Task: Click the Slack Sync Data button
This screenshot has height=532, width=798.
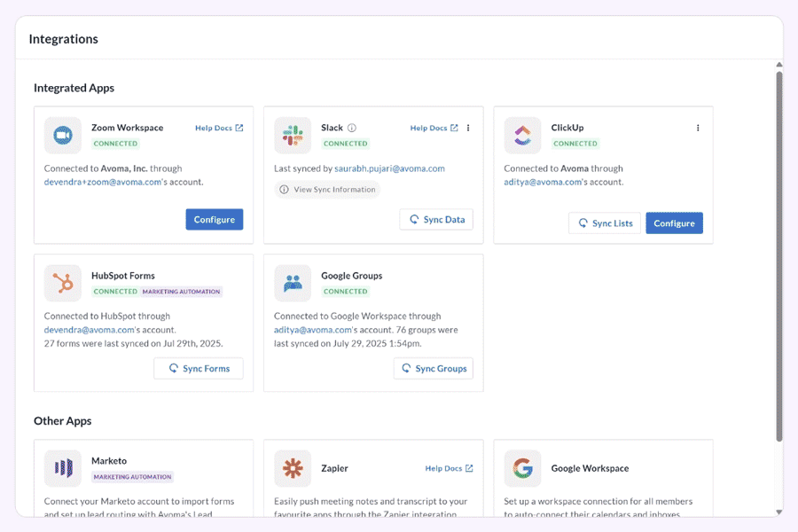Action: click(x=436, y=220)
